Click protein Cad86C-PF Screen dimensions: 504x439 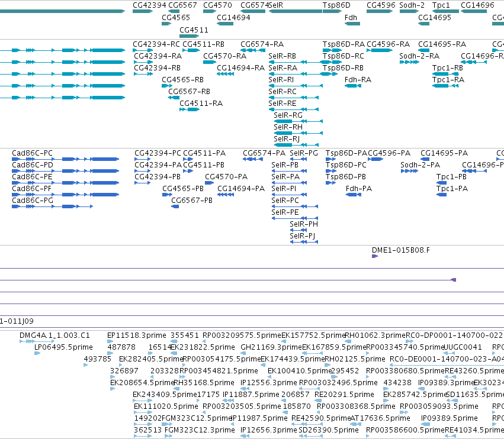tap(31, 189)
